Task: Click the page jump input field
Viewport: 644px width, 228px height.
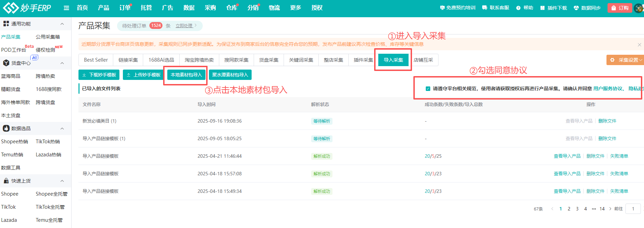Action: [633, 209]
